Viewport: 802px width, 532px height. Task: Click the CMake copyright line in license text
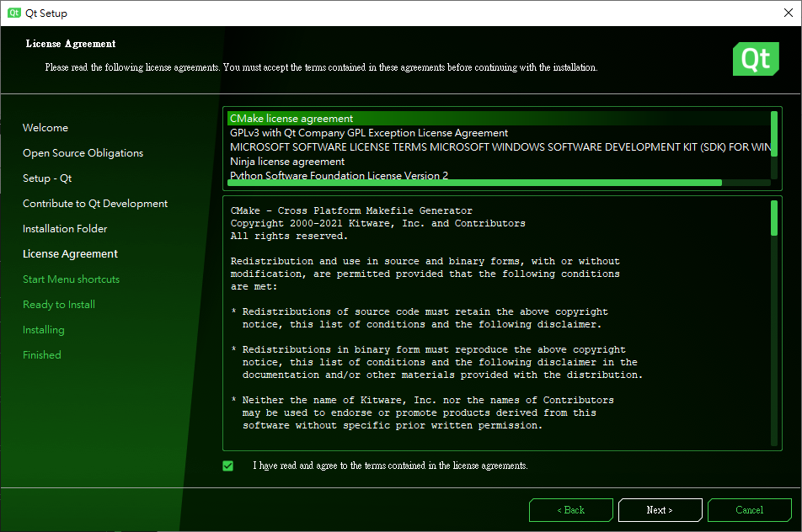click(378, 223)
